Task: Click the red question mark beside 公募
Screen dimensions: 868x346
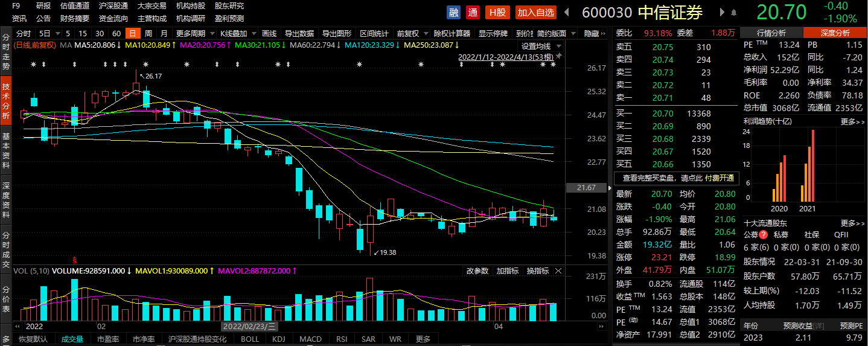Action: click(764, 235)
